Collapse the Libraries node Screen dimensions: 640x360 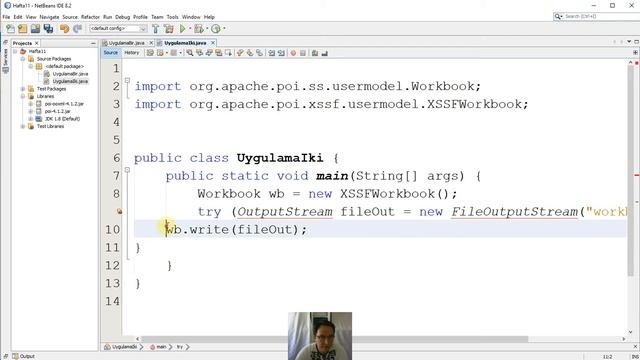click(23, 96)
